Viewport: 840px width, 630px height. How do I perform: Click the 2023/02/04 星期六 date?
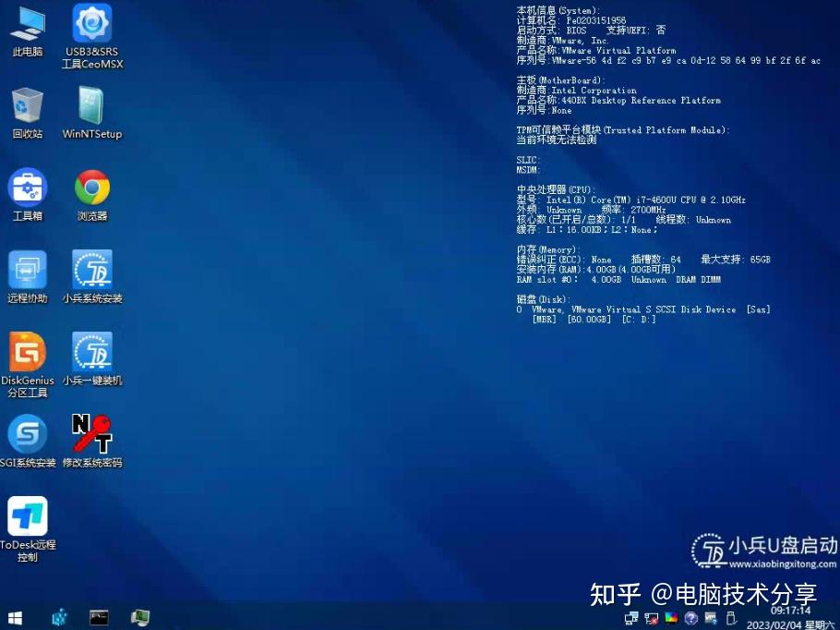click(x=791, y=624)
